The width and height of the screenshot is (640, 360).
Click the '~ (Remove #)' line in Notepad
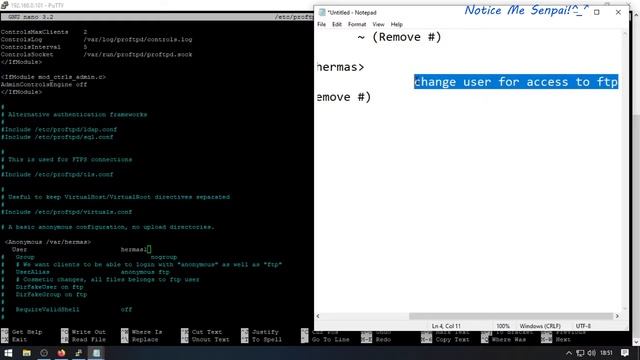(x=399, y=37)
